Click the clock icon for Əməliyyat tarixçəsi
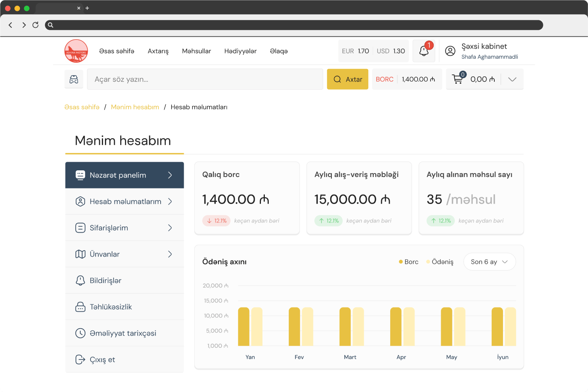Image resolution: width=588 pixels, height=392 pixels. pyautogui.click(x=80, y=333)
